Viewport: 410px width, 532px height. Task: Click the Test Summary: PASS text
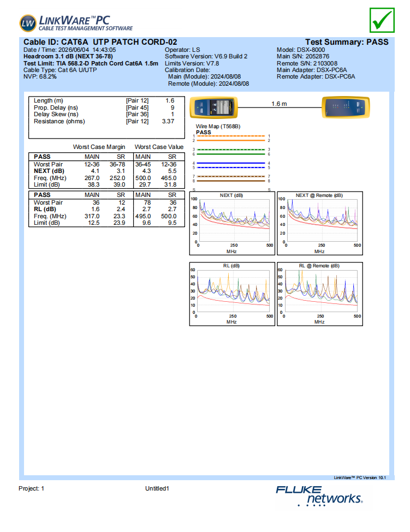point(347,42)
